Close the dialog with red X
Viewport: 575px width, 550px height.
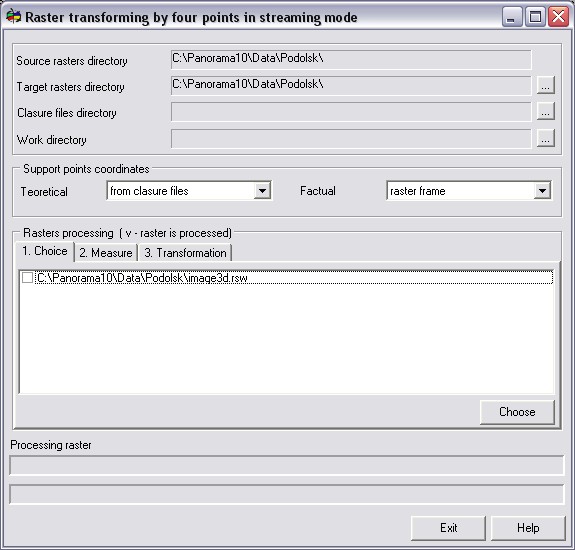558,17
